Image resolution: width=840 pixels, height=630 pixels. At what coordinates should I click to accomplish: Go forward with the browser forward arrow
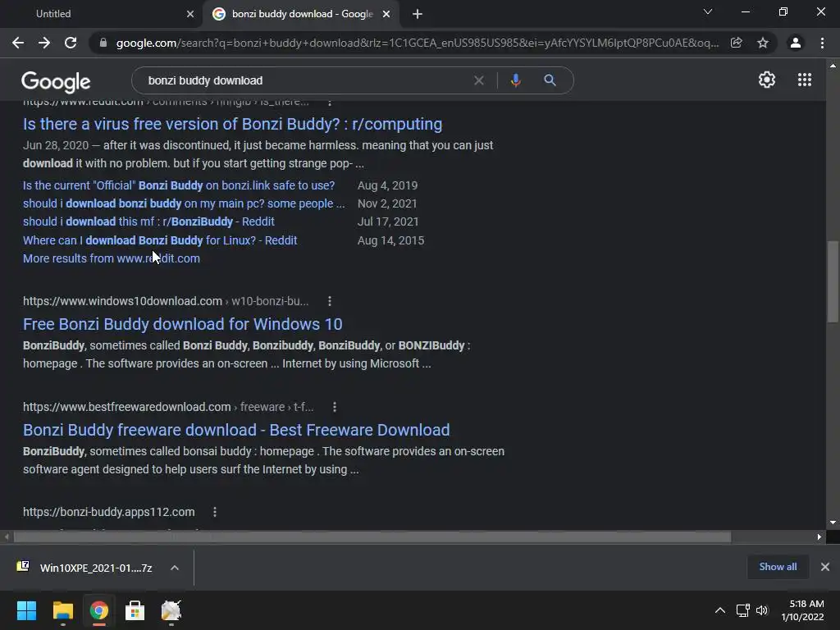44,43
